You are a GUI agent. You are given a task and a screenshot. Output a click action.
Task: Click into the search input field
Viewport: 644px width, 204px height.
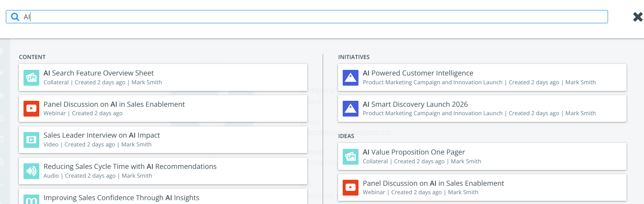[316, 17]
